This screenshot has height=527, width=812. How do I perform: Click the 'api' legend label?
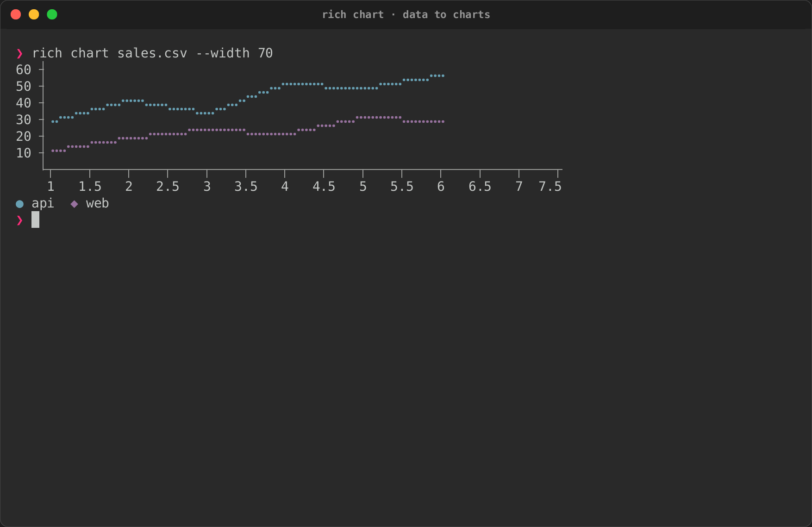tap(43, 204)
